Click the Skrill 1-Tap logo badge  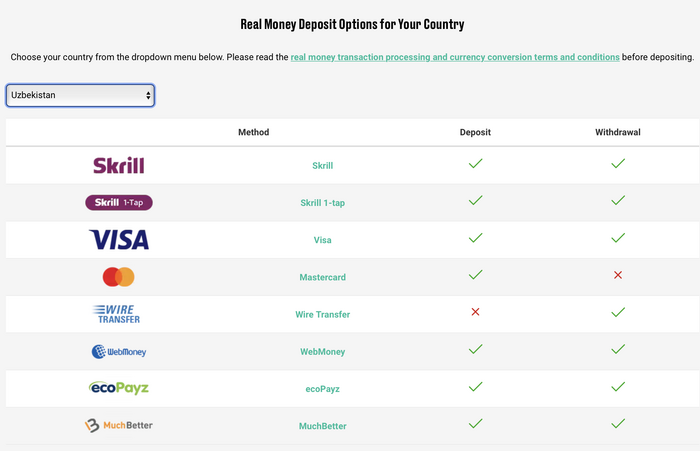(x=119, y=203)
